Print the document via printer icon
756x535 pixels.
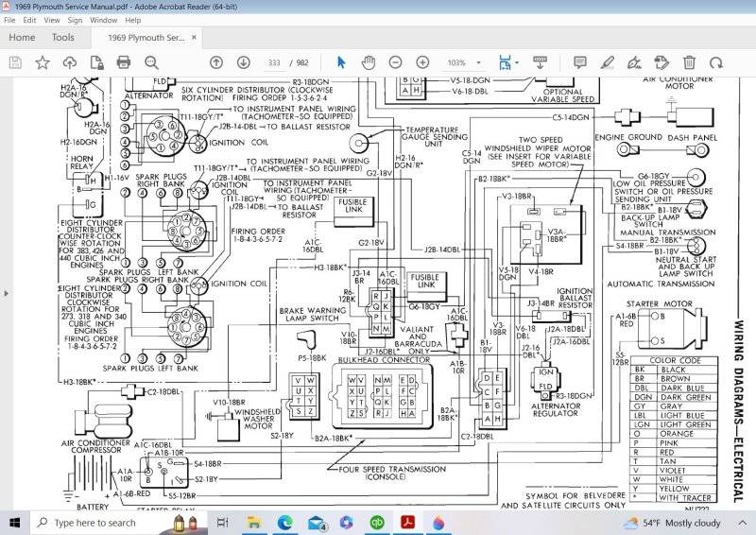[124, 62]
